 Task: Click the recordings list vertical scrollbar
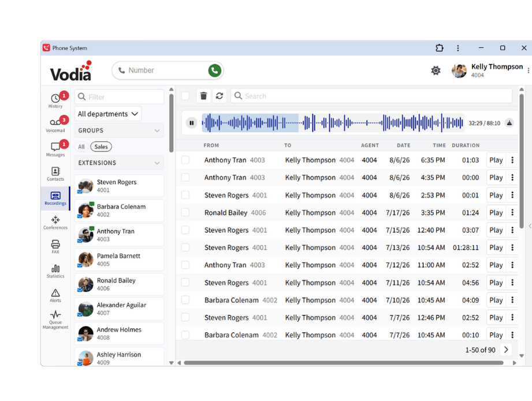tap(522, 161)
